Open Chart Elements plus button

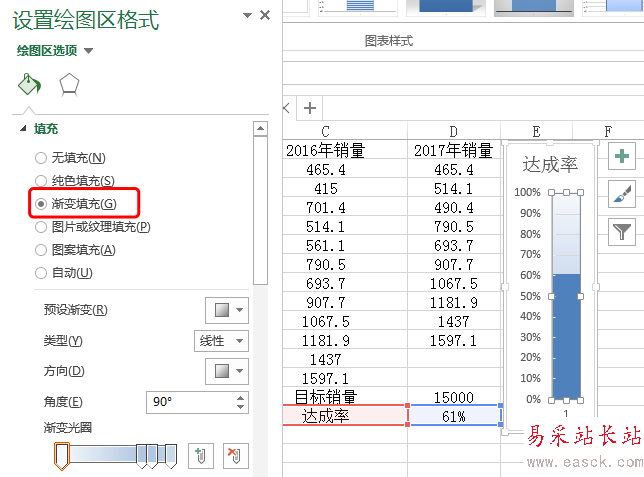tap(621, 156)
